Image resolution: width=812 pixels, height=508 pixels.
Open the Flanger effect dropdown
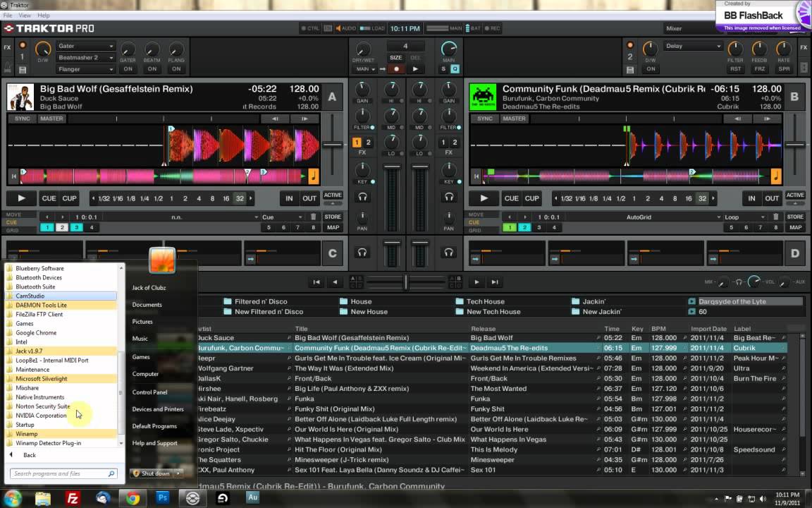click(85, 69)
